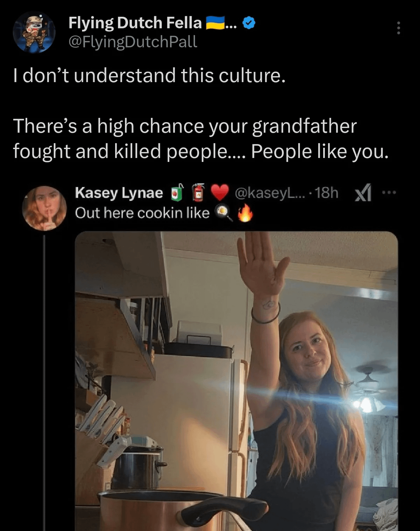Open quoted post via "Out here cookin like" text
The height and width of the screenshot is (531, 420).
(142, 213)
